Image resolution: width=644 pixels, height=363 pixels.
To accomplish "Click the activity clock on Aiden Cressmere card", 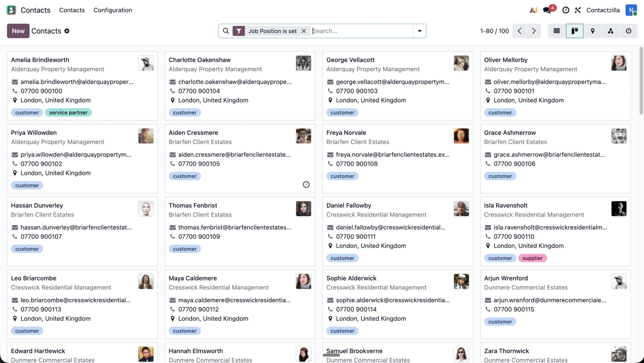I will 306,184.
